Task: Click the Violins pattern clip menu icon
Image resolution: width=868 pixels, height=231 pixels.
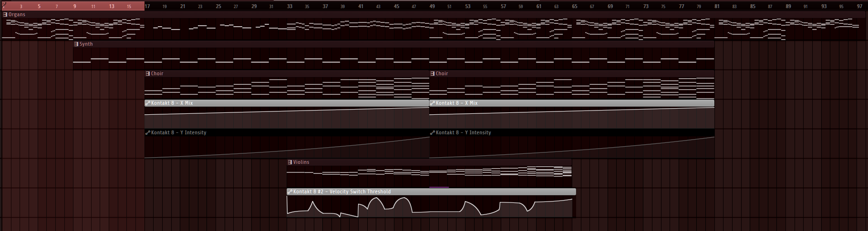Action: pos(290,162)
